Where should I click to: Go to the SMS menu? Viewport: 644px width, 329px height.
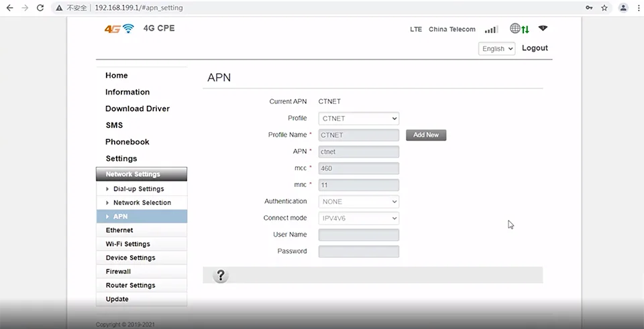point(114,125)
